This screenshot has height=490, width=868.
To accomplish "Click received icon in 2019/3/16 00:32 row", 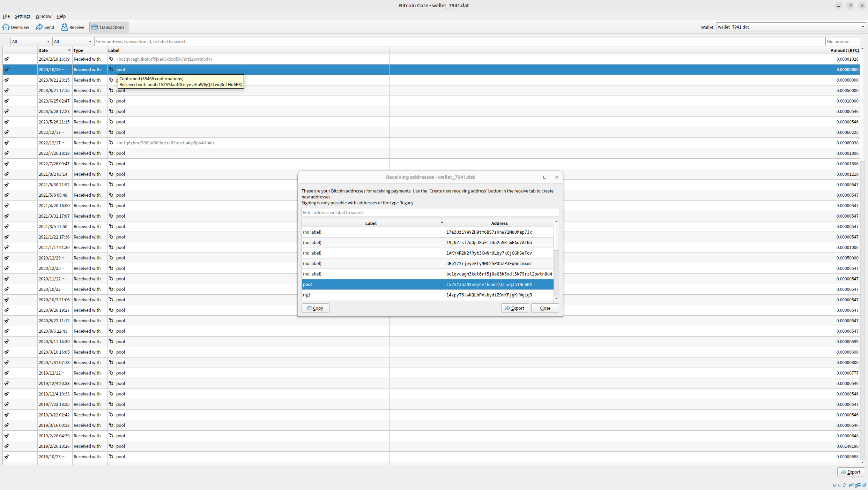I will [x=111, y=425].
